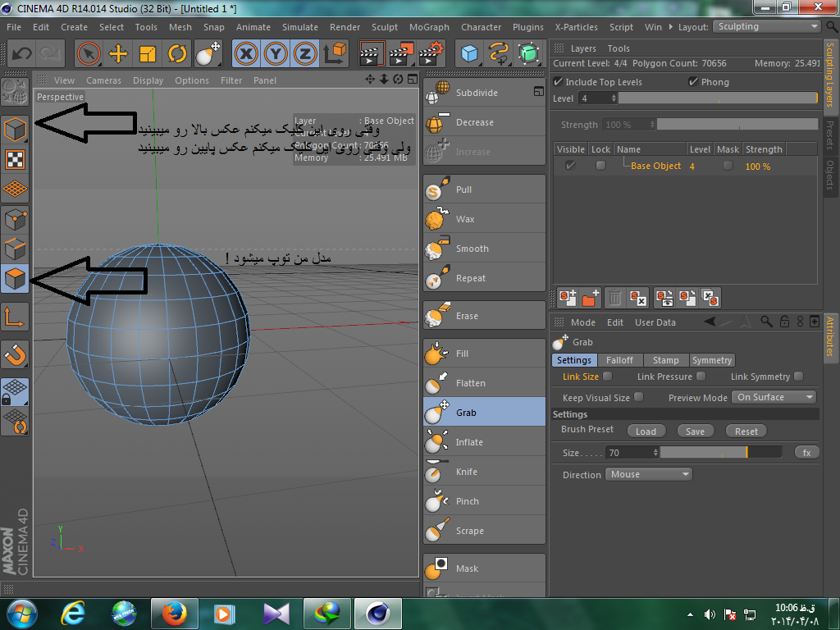Select the Scrape sculpt brush
840x630 pixels.
tap(484, 531)
